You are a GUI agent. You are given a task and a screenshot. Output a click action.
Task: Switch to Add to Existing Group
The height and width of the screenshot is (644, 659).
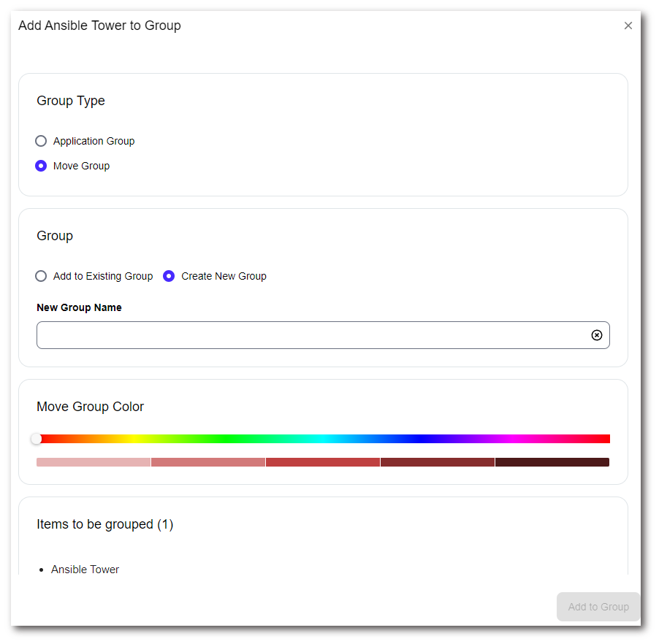(42, 276)
